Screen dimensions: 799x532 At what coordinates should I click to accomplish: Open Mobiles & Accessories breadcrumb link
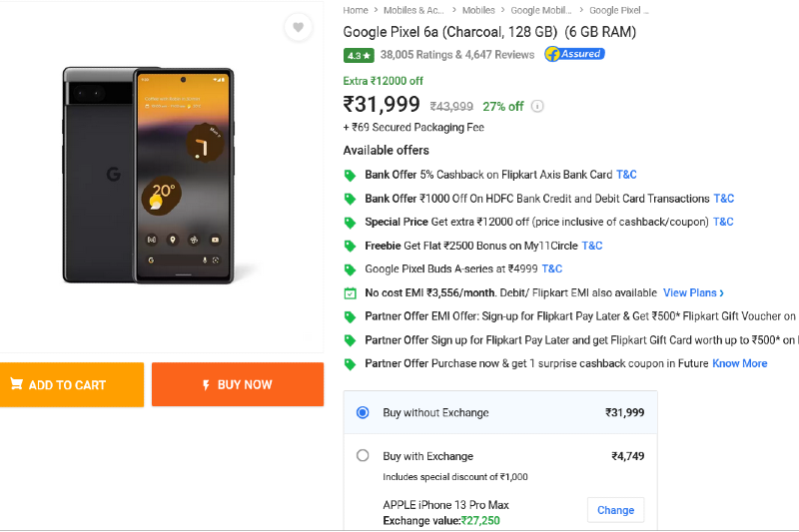tap(413, 10)
